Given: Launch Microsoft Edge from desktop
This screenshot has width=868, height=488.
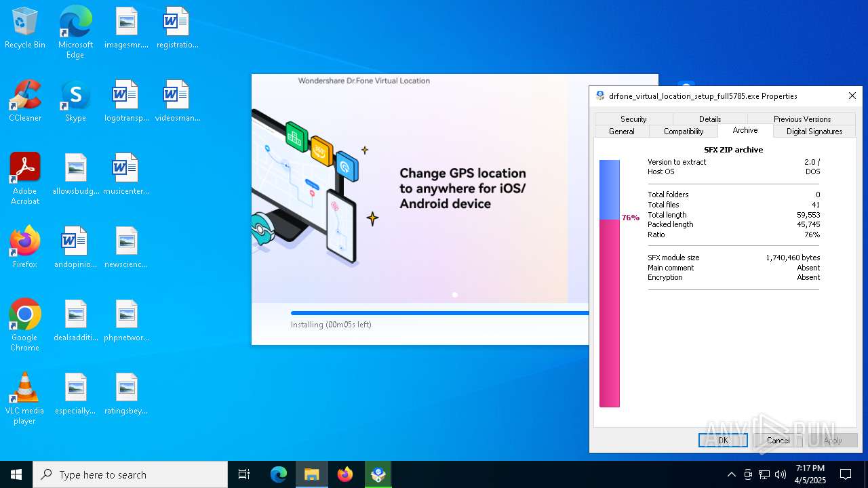Looking at the screenshot, I should click(x=75, y=32).
